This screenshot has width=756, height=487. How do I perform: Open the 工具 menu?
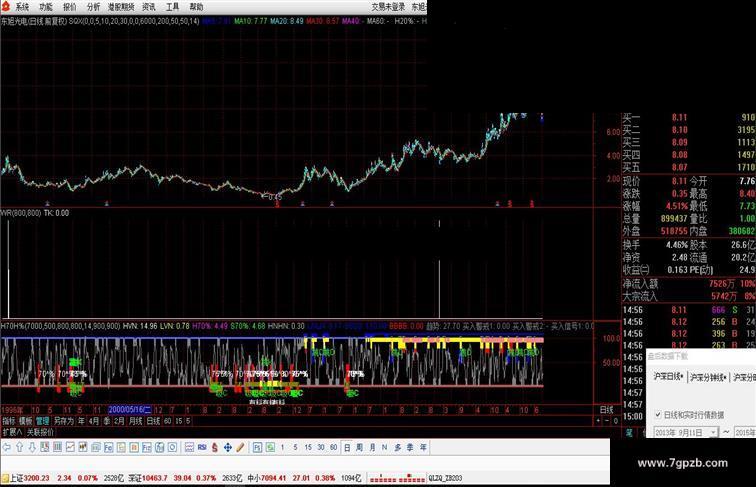173,7
